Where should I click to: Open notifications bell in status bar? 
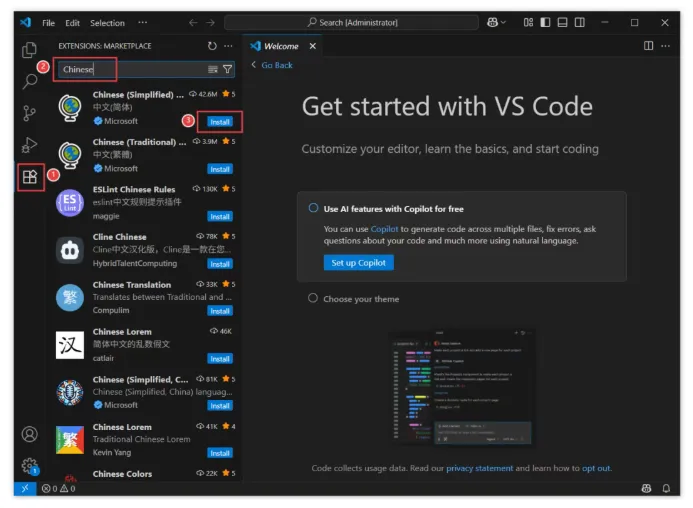(x=666, y=488)
